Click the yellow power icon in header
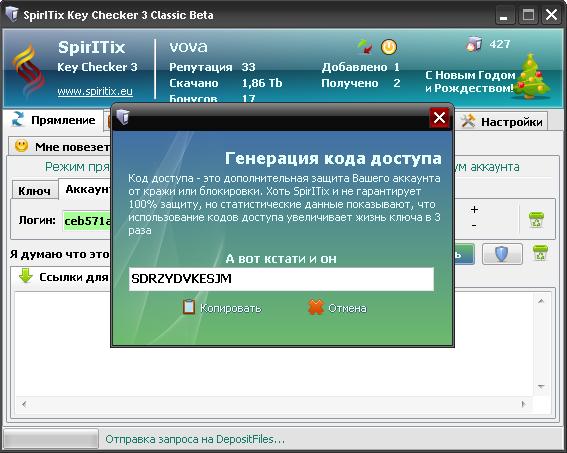 [x=389, y=47]
